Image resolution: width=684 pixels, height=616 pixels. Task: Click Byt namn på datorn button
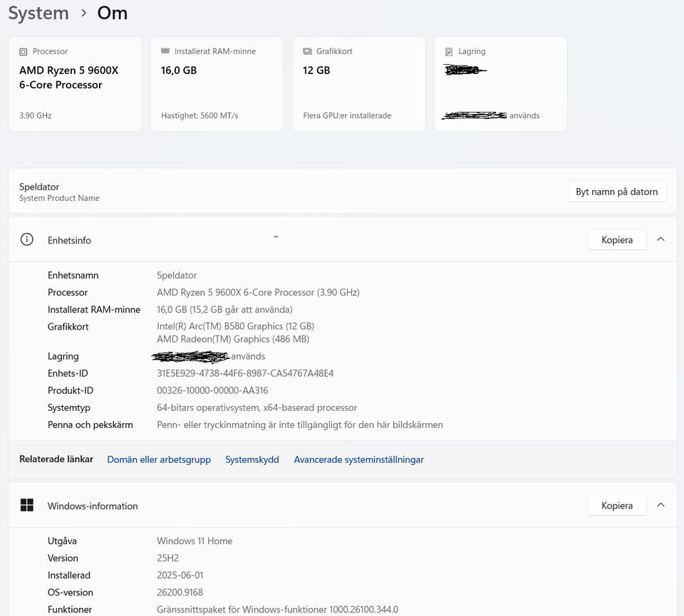[x=617, y=192]
